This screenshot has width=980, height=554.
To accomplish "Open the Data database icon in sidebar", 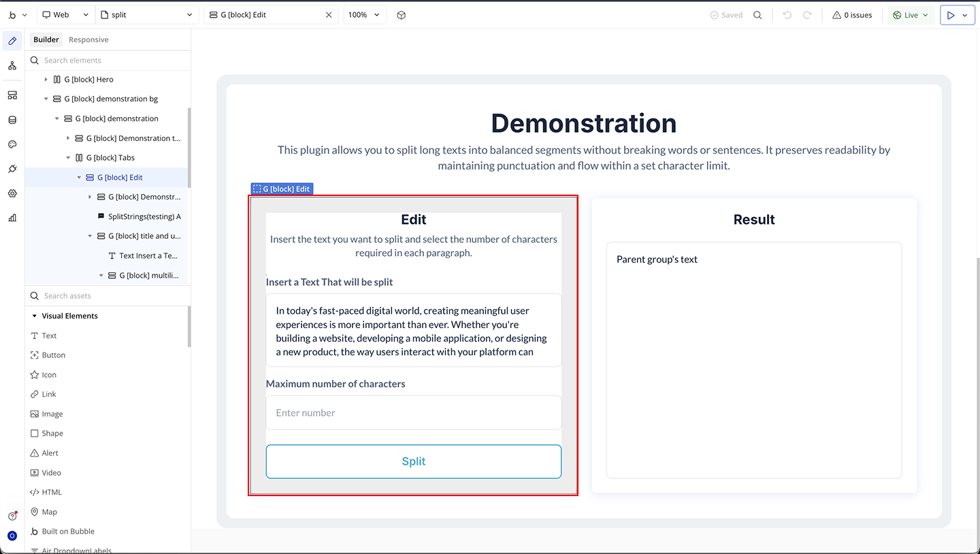I will tap(12, 120).
